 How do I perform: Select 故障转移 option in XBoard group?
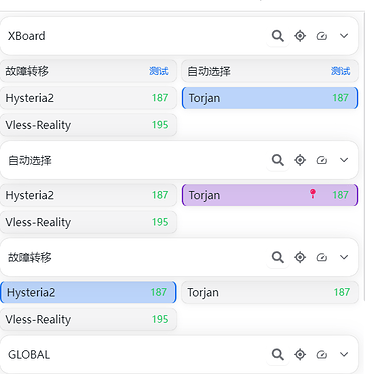(88, 71)
